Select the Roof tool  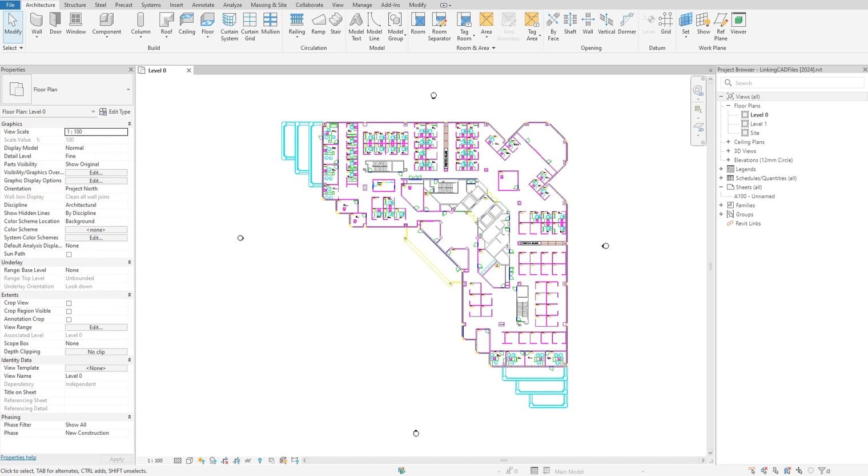point(166,25)
